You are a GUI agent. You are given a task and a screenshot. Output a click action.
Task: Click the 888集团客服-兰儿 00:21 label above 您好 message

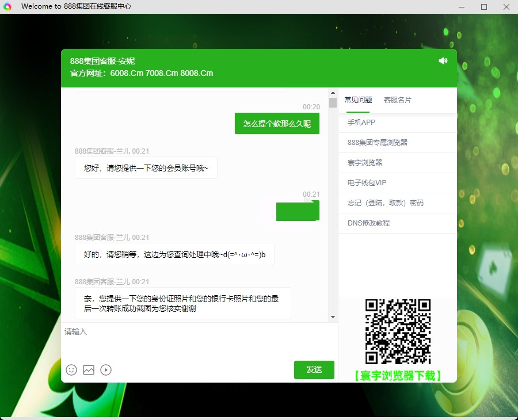click(112, 151)
